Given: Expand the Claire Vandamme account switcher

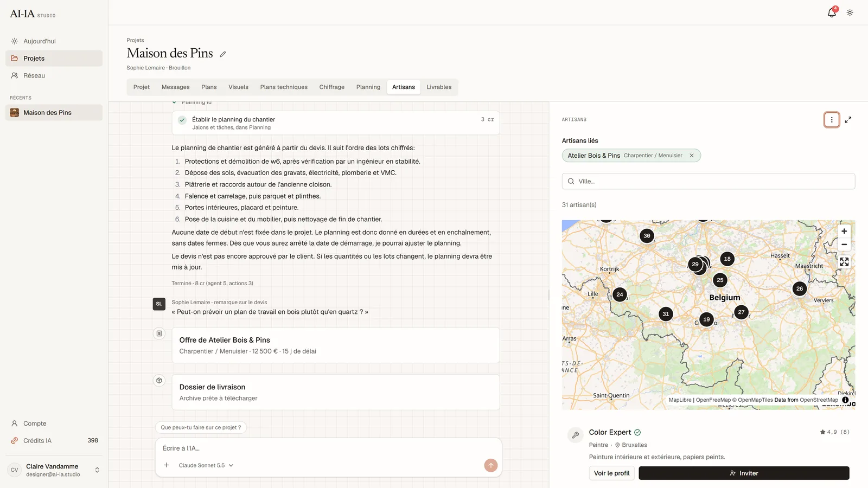Looking at the screenshot, I should (97, 470).
